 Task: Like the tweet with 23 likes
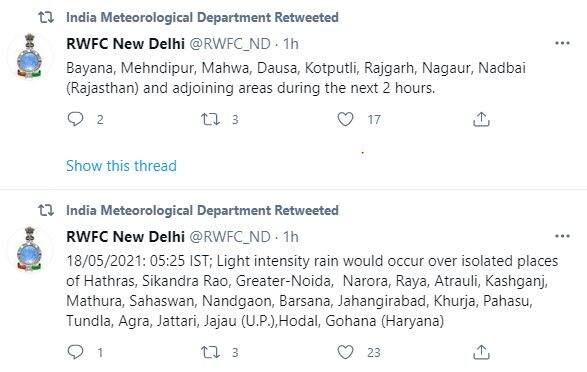[x=345, y=352]
